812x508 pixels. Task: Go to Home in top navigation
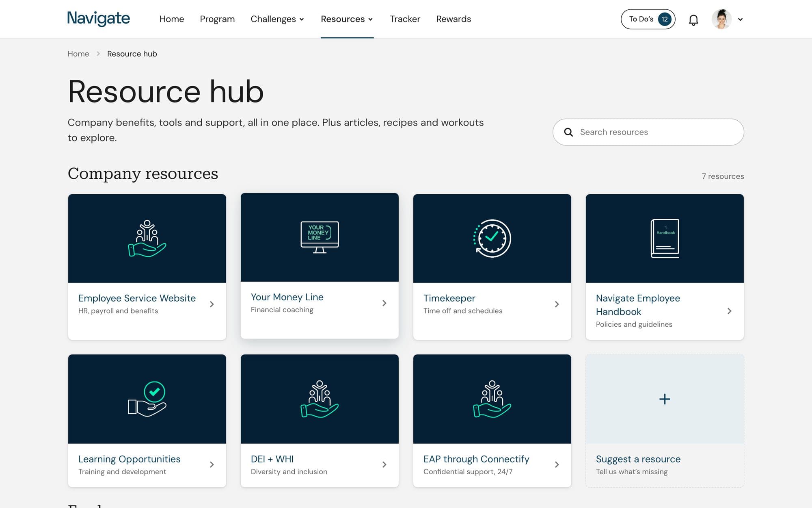(x=172, y=19)
